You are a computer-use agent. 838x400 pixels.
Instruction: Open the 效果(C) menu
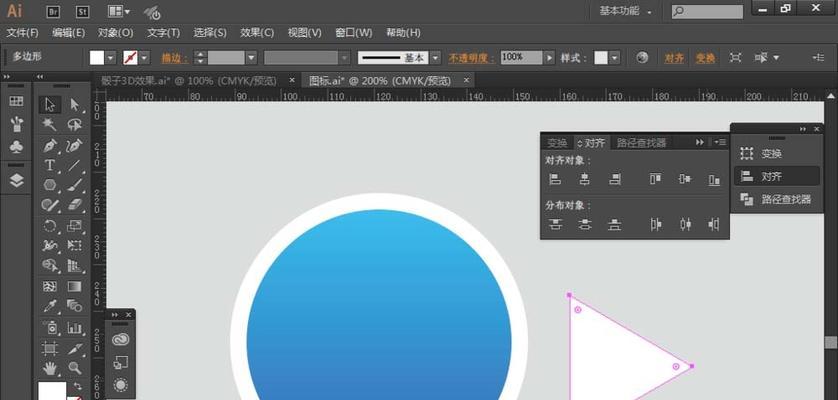coord(257,33)
